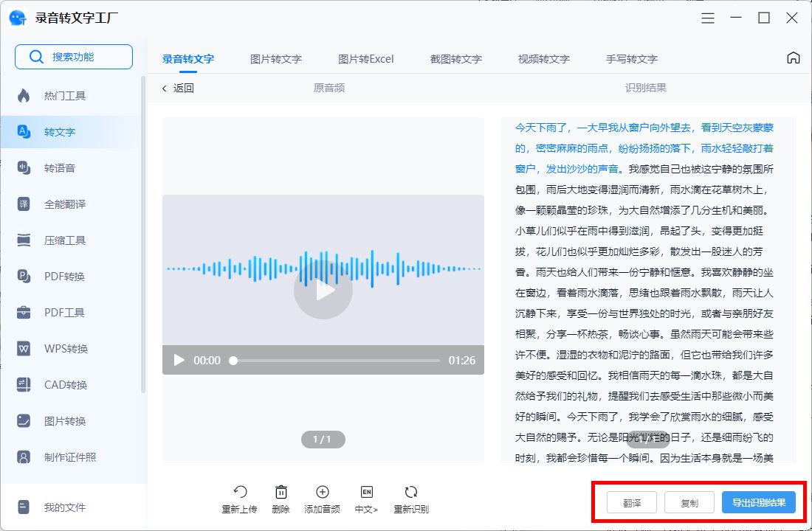Click the 转语音 sidebar icon
The image size is (812, 531).
tap(24, 167)
